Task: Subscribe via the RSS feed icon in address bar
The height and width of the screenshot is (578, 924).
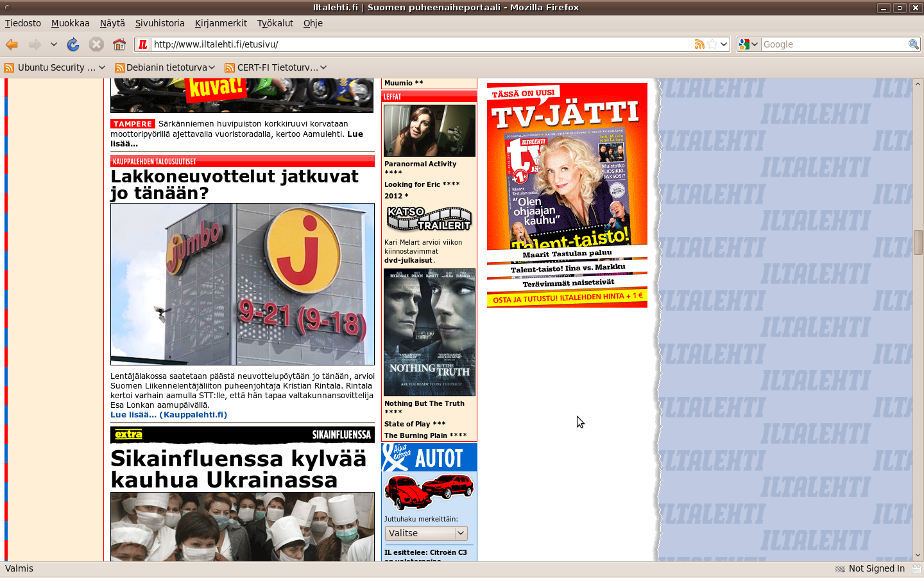Action: click(x=699, y=44)
